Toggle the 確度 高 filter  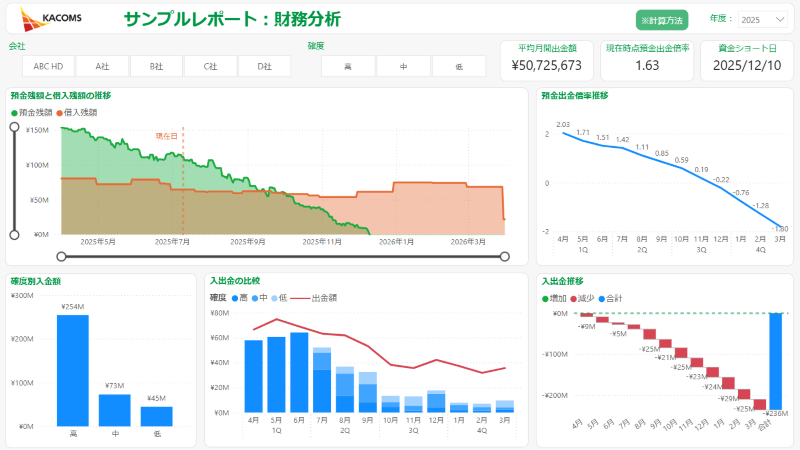(x=348, y=66)
